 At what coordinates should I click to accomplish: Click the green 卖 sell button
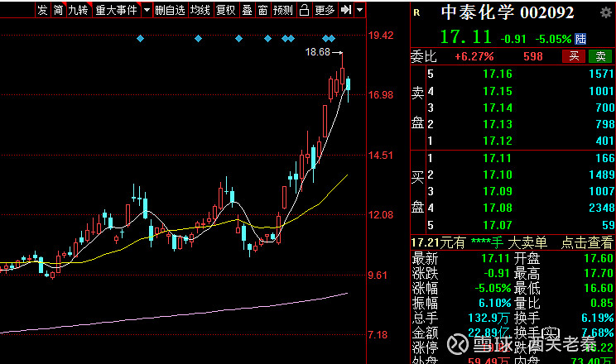(x=600, y=56)
